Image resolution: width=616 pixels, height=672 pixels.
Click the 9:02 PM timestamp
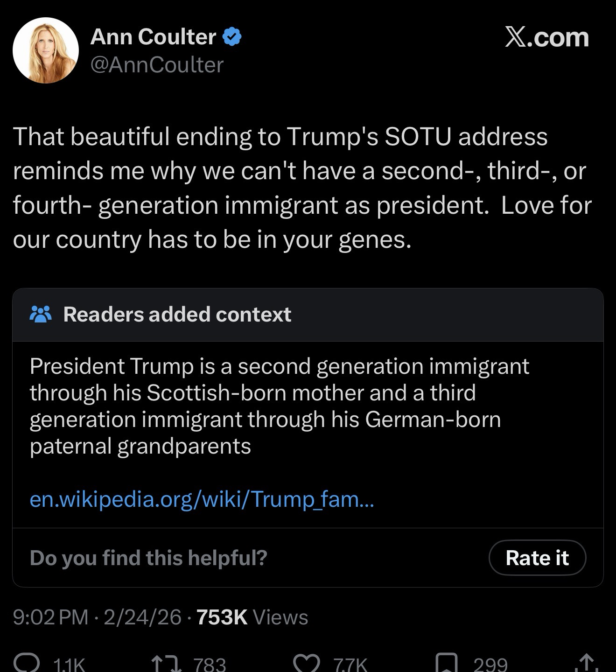[x=50, y=617]
